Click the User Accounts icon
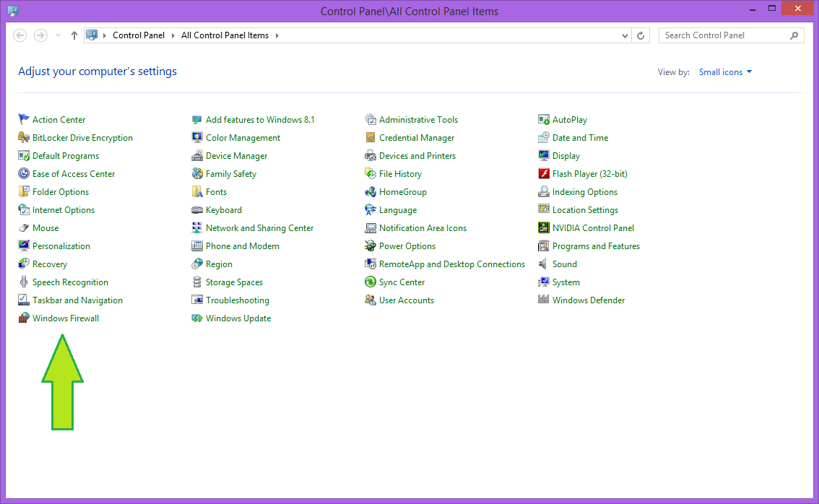Screen dimensions: 819x504 pos(370,300)
